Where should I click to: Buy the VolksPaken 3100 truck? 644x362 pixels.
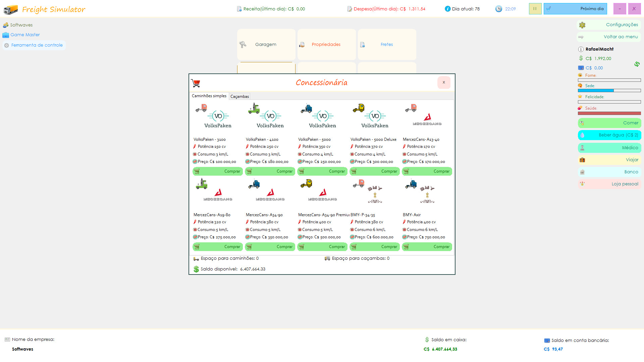217,171
